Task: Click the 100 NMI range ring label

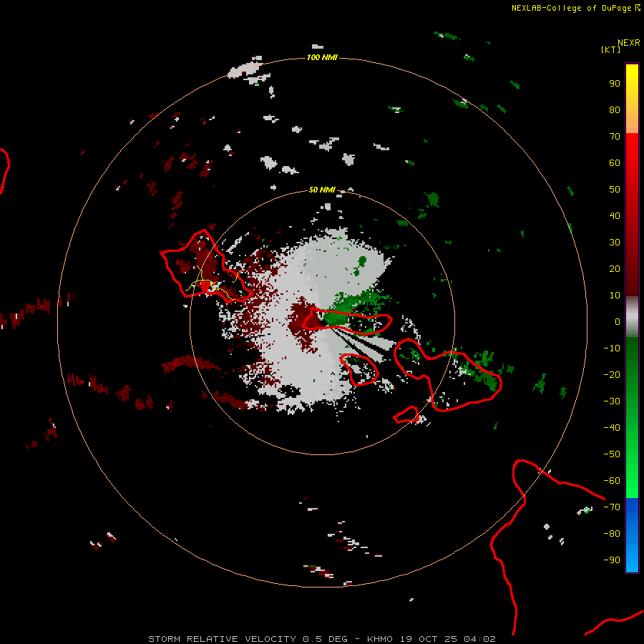Action: pos(322,57)
